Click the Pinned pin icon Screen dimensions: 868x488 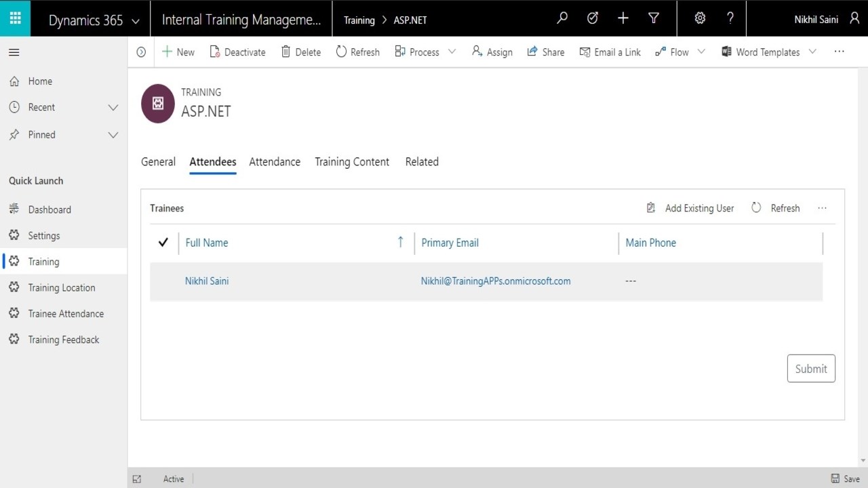pyautogui.click(x=14, y=134)
